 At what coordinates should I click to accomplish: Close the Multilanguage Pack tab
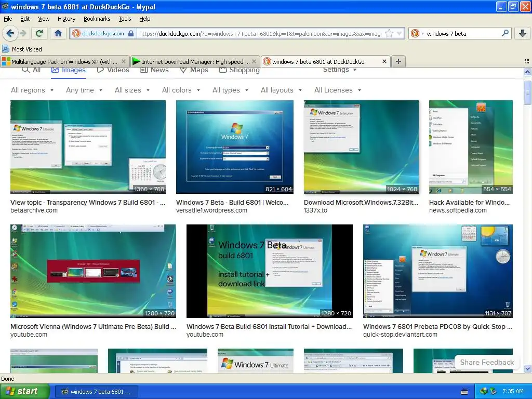[124, 61]
